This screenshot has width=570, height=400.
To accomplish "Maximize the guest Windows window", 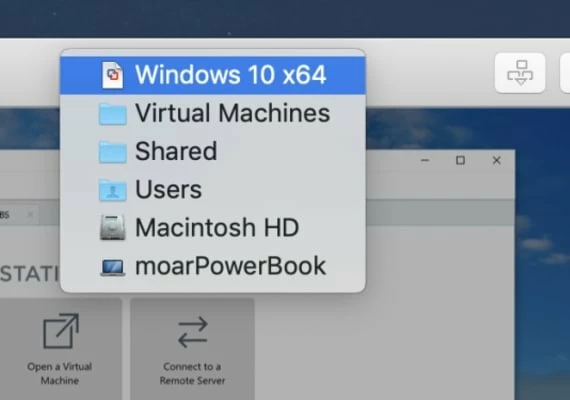I will tap(461, 160).
